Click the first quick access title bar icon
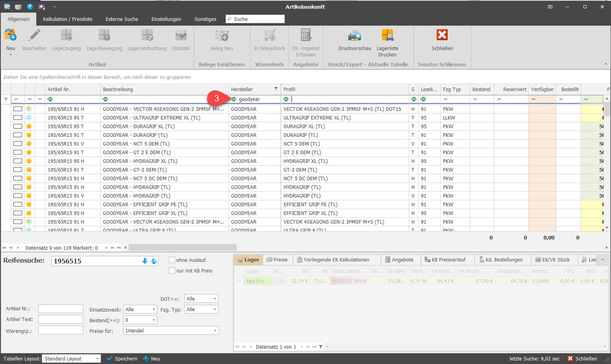Image resolution: width=611 pixels, height=364 pixels. coord(7,7)
